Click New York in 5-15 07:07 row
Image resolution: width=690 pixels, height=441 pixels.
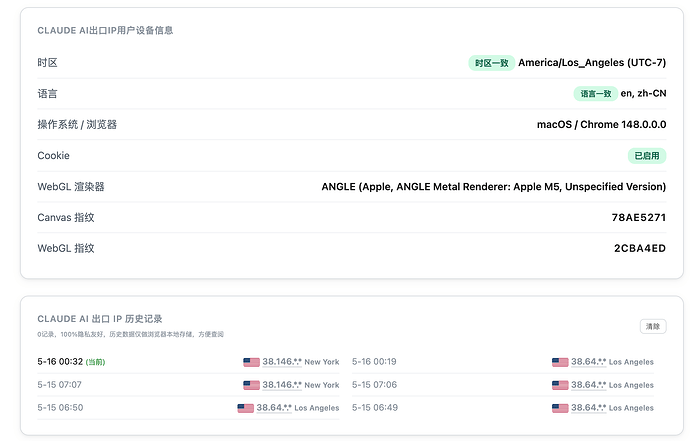click(x=322, y=385)
